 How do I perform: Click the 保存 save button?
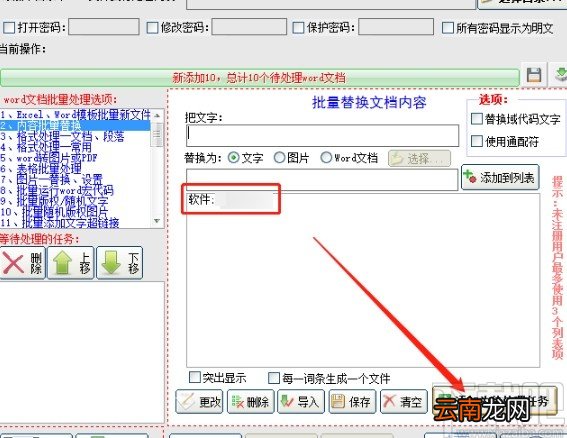pos(352,401)
